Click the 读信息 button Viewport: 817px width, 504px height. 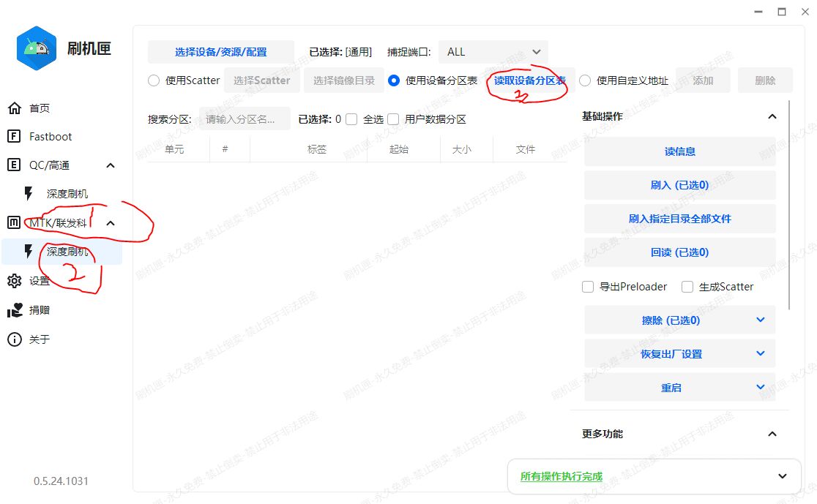click(679, 151)
